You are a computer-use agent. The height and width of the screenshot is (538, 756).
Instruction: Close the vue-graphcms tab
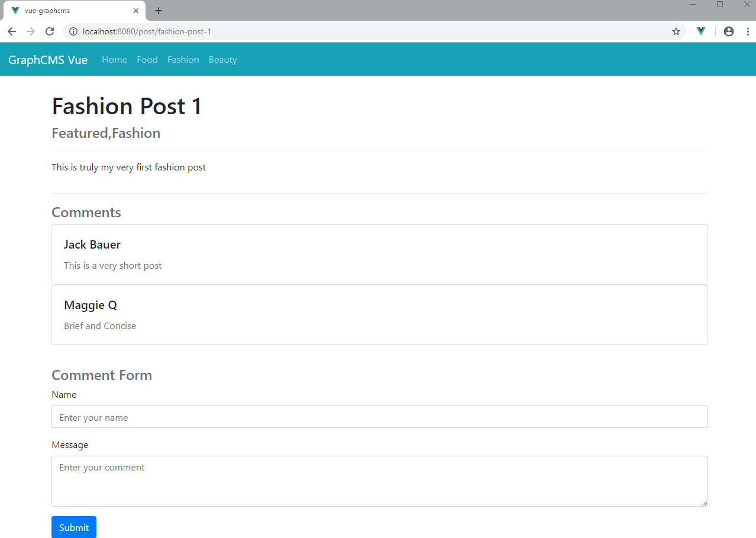coord(135,10)
